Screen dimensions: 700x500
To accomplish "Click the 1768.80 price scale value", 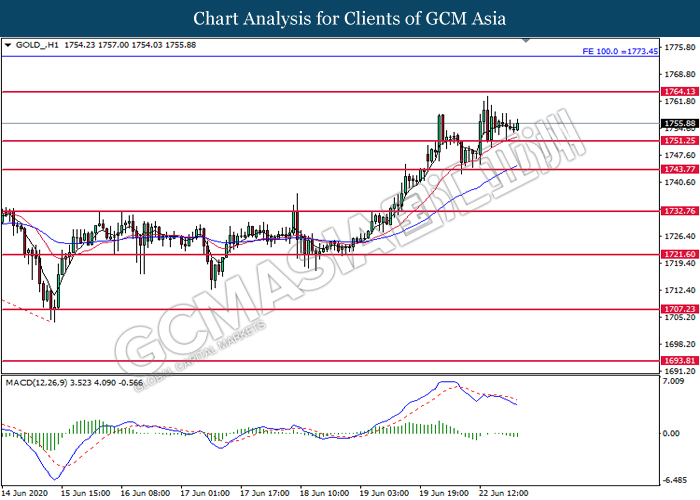I will tap(680, 75).
